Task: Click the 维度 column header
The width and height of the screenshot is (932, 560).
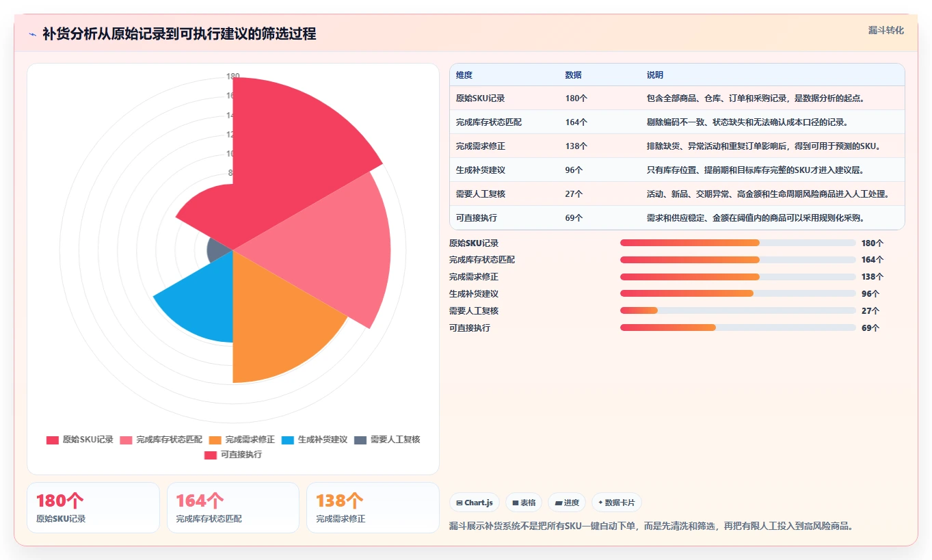Action: click(464, 75)
